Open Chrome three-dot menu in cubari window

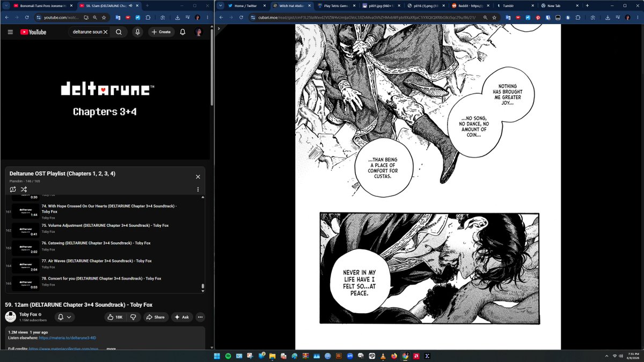click(x=637, y=17)
